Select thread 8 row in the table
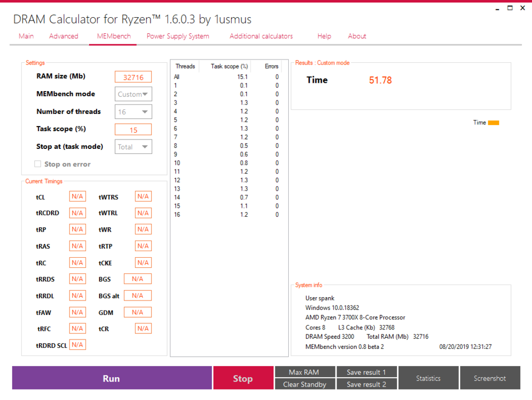 click(x=227, y=146)
